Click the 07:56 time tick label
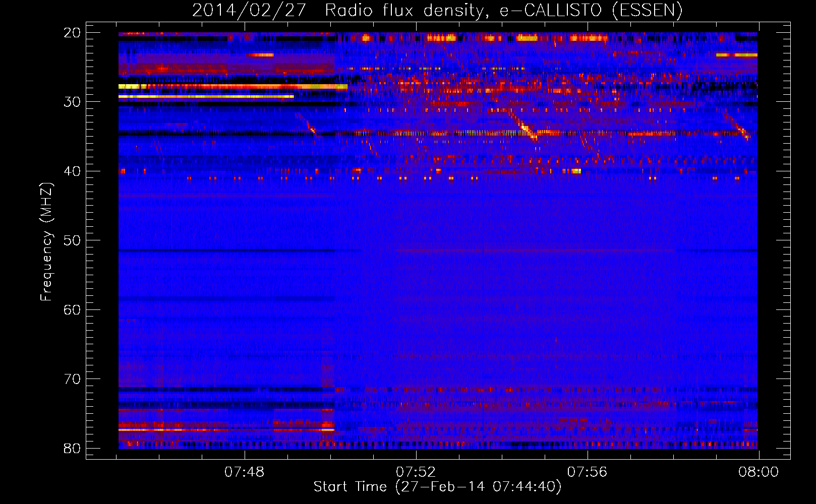Viewport: 816px width, 504px height. [587, 472]
